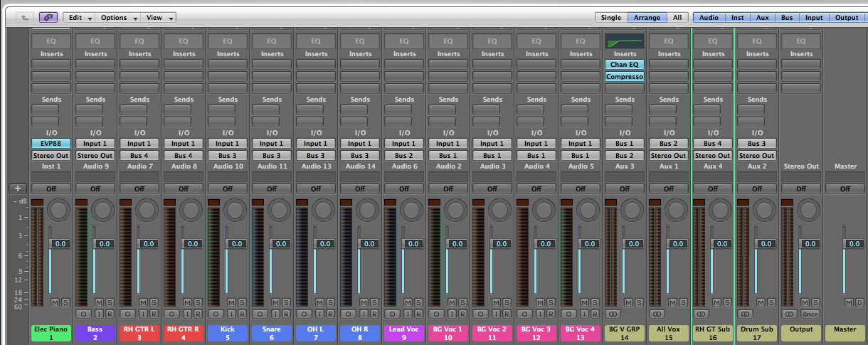Enable input monitoring on Bass channel
Viewport: 868px width, 345px height.
coord(100,314)
